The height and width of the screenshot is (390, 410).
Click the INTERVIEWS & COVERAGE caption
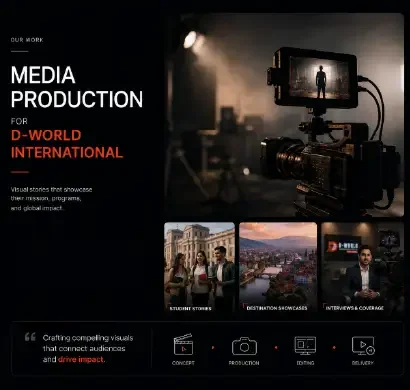pos(355,308)
